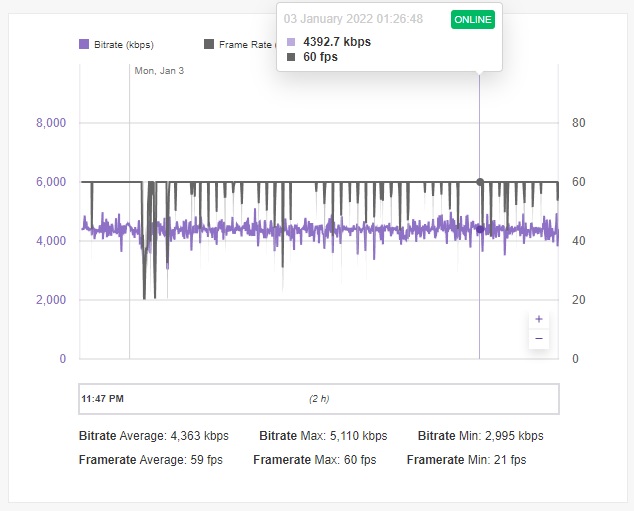This screenshot has height=511, width=634.
Task: Click the plus zoom-in button on chart
Action: click(x=539, y=319)
